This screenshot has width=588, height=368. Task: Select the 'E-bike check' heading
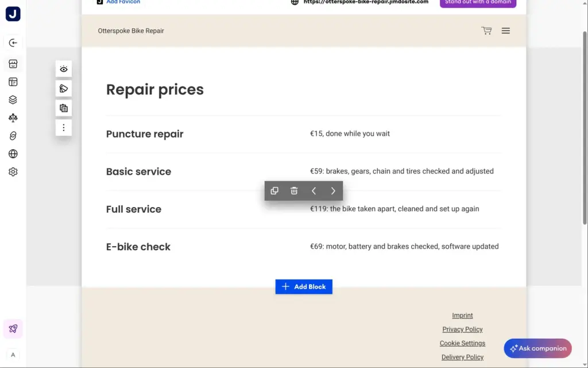point(138,247)
